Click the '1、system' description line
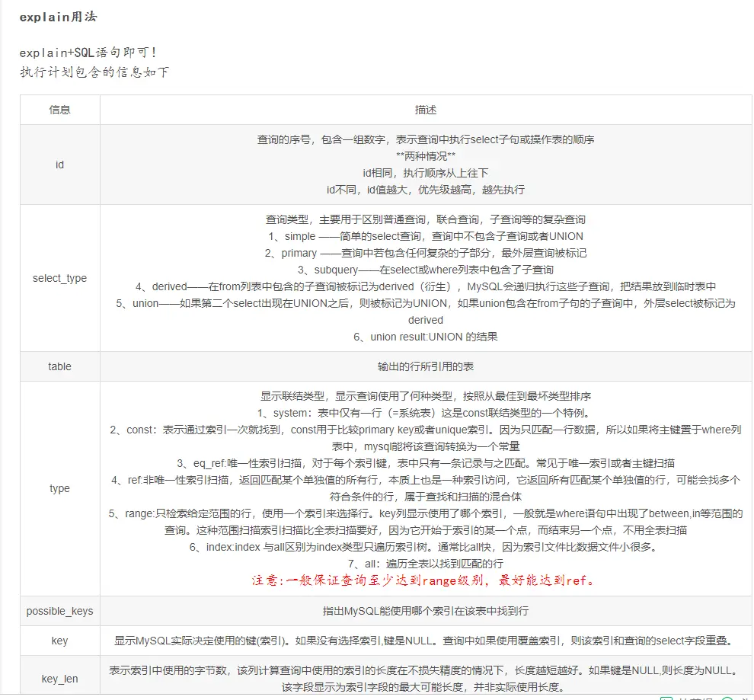Viewport: 754px width, 700px height. pyautogui.click(x=426, y=413)
